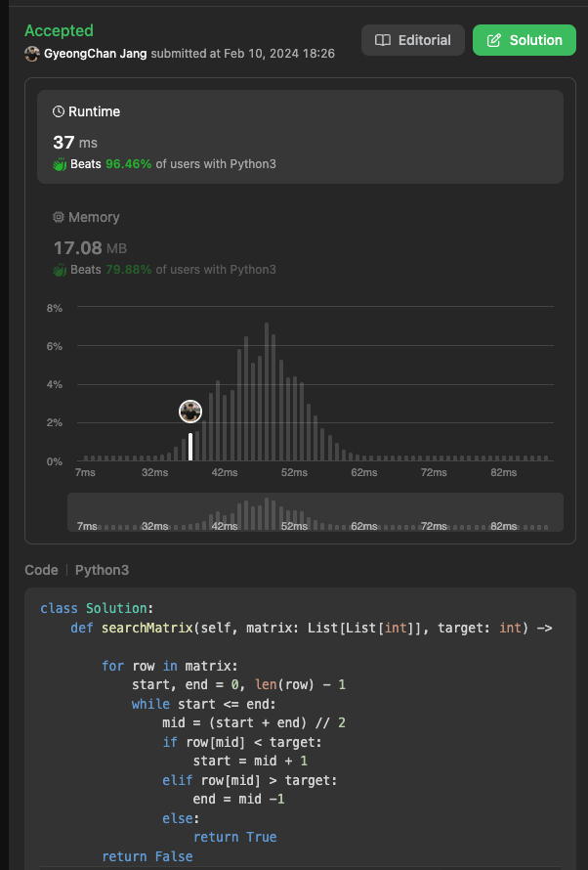Image resolution: width=588 pixels, height=870 pixels.
Task: Select the Memory stats section
Action: pyautogui.click(x=301, y=243)
